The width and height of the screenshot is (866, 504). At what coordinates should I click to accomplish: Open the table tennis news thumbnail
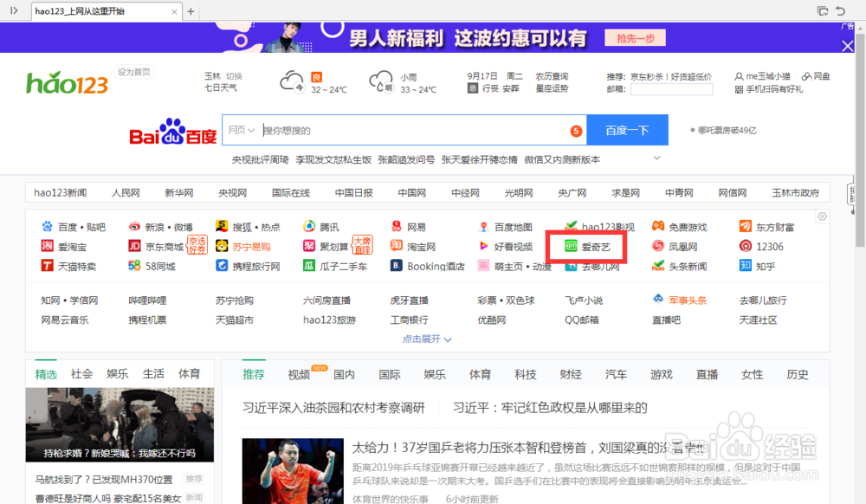[293, 471]
